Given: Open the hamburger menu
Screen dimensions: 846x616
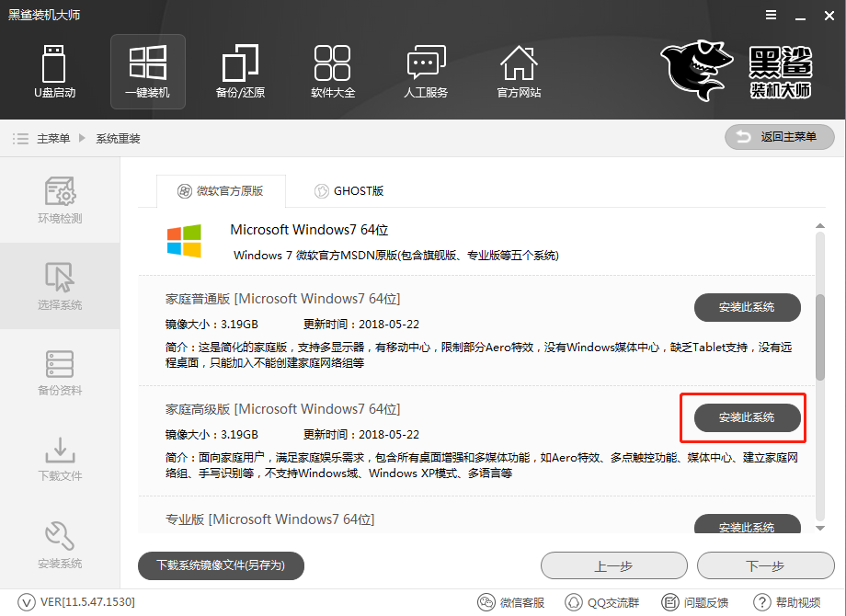Looking at the screenshot, I should tap(771, 15).
